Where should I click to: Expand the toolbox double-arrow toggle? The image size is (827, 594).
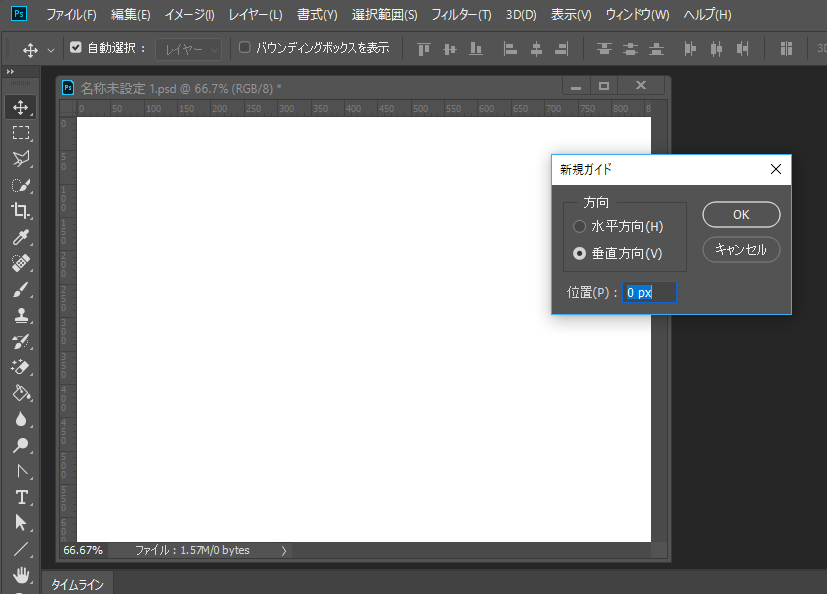click(10, 72)
